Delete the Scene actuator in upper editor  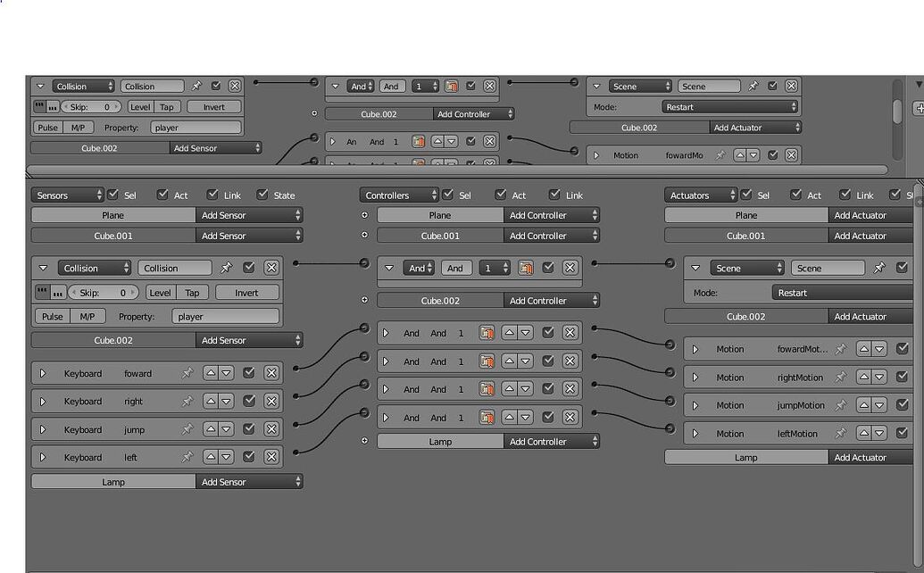click(791, 86)
